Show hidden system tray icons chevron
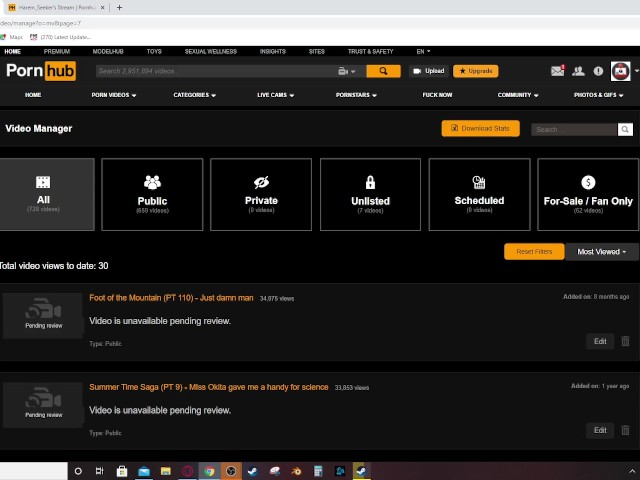The image size is (640, 480). pyautogui.click(x=632, y=471)
